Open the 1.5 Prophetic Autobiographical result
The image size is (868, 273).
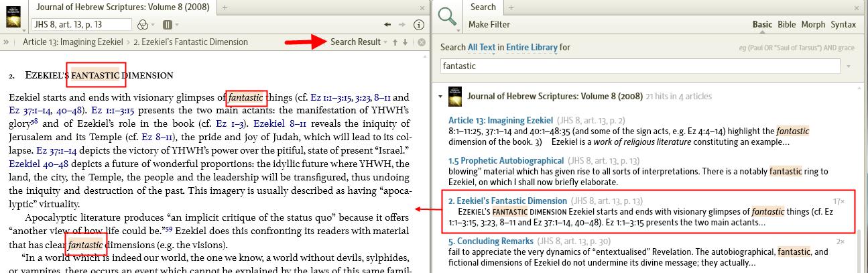506,161
